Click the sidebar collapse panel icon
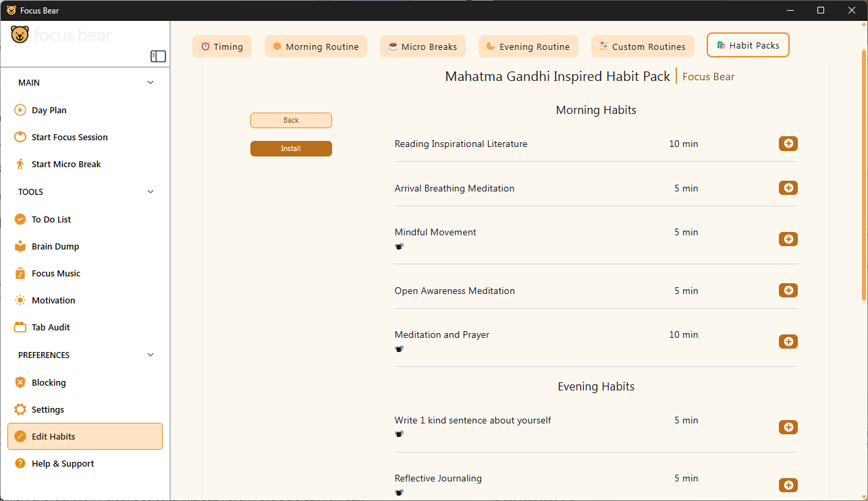 pyautogui.click(x=158, y=56)
